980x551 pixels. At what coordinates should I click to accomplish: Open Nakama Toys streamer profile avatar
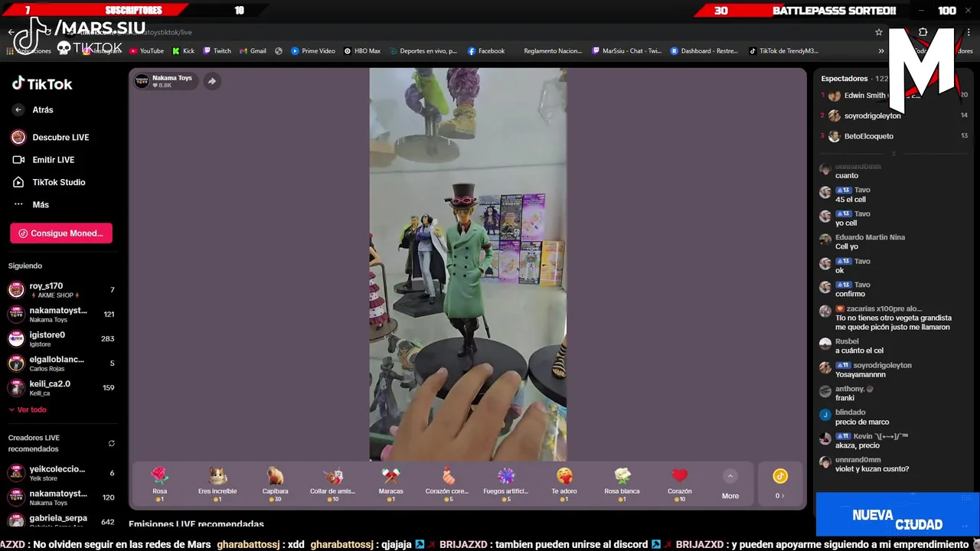pos(142,81)
